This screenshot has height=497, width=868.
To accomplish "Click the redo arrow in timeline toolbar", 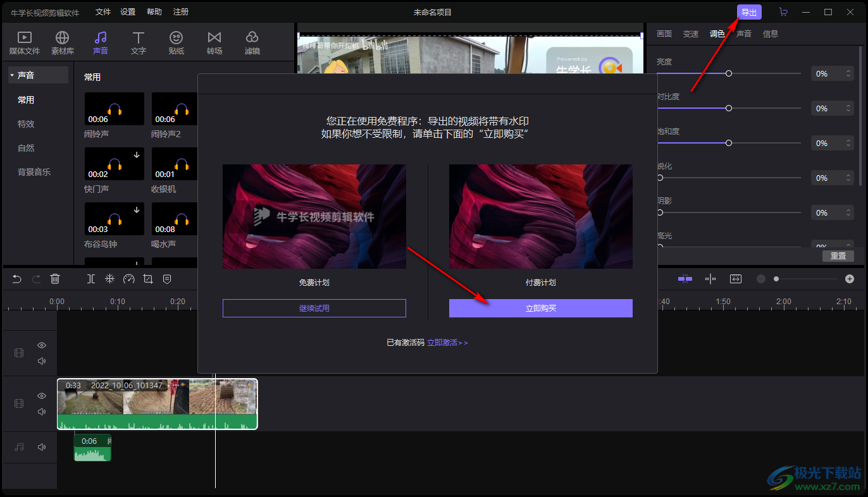I will [36, 279].
